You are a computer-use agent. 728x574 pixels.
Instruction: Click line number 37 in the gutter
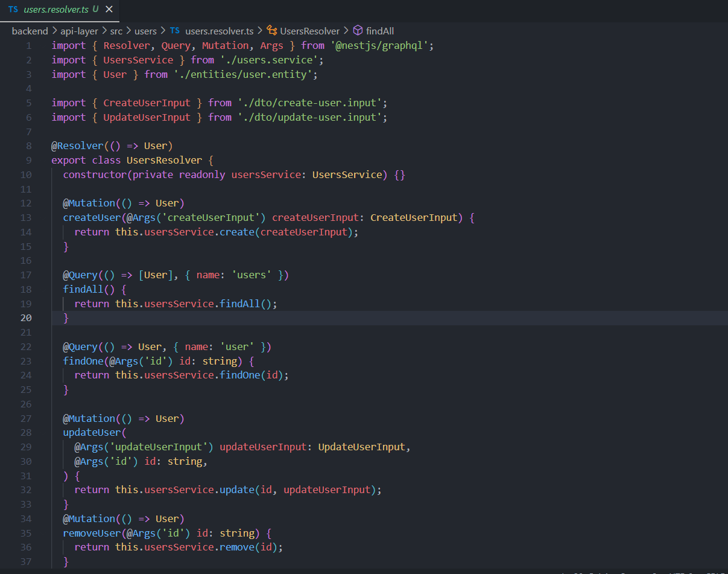27,562
